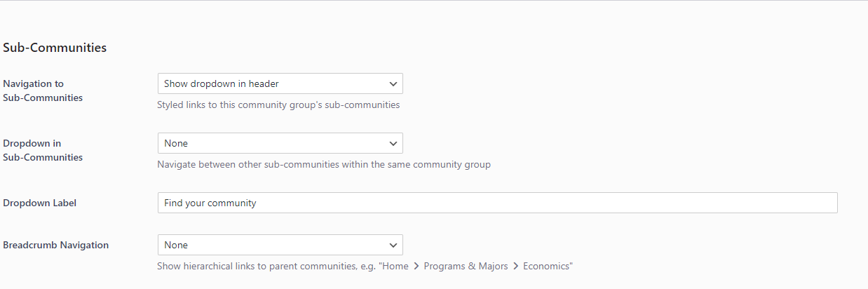Click the chevron beside "Show dropdown in header"
Screen dimensions: 868x289
pos(393,84)
